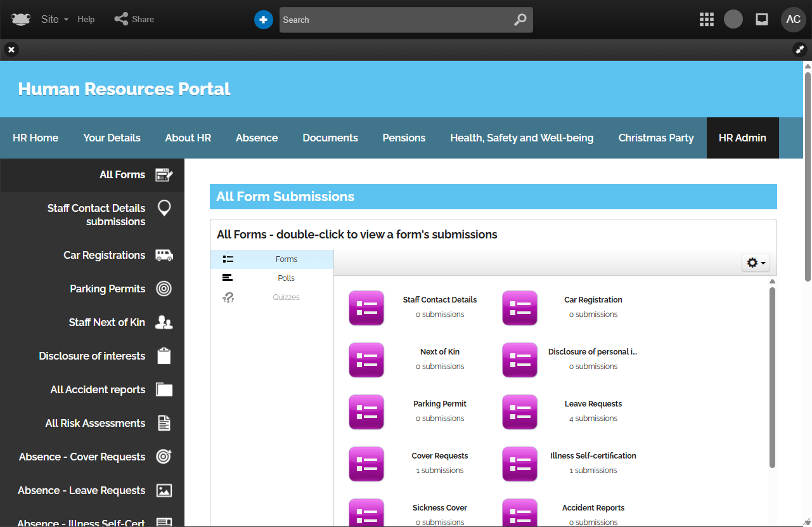Expand the Site dropdown menu
Image resolution: width=812 pixels, height=527 pixels.
[x=55, y=19]
